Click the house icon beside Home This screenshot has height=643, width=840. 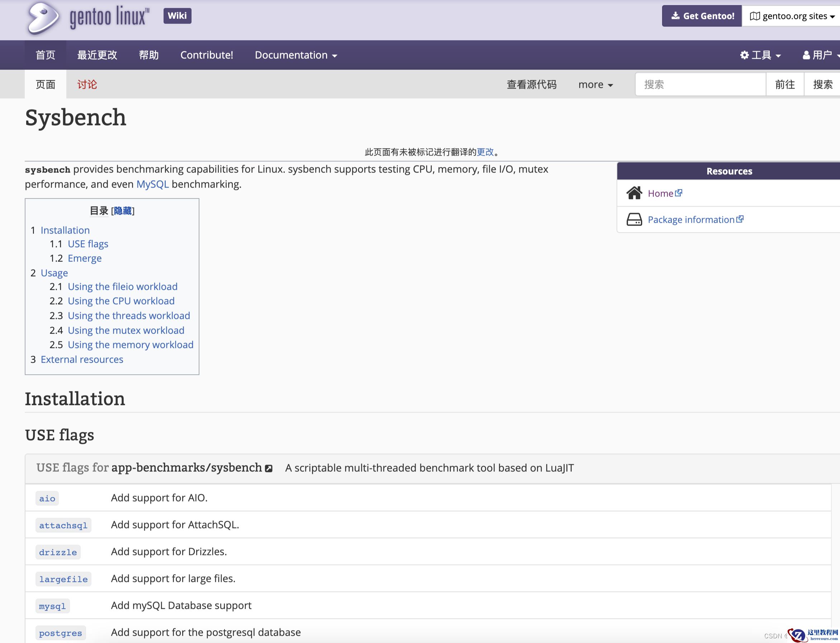click(634, 193)
